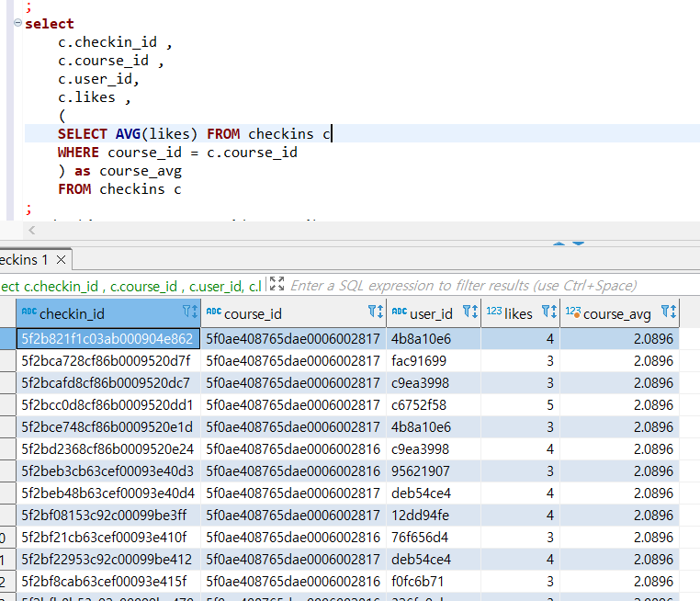This screenshot has height=601, width=700.
Task: Select course_avg value in fac91699 row
Action: 620,361
